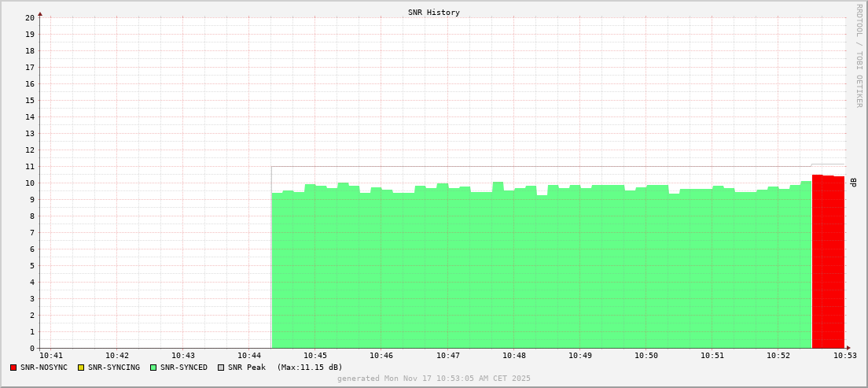This screenshot has height=388, width=868.
Task: Click the 11 value on the y-axis
Action: [29, 166]
